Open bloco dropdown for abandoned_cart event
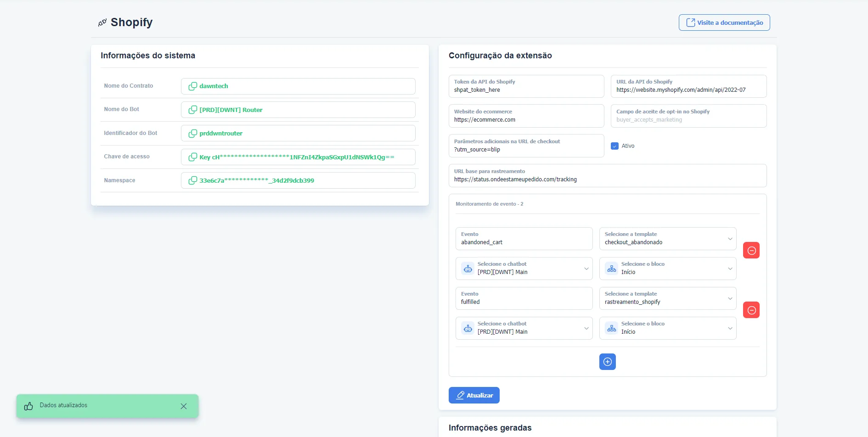Viewport: 868px width, 437px height. coord(668,269)
